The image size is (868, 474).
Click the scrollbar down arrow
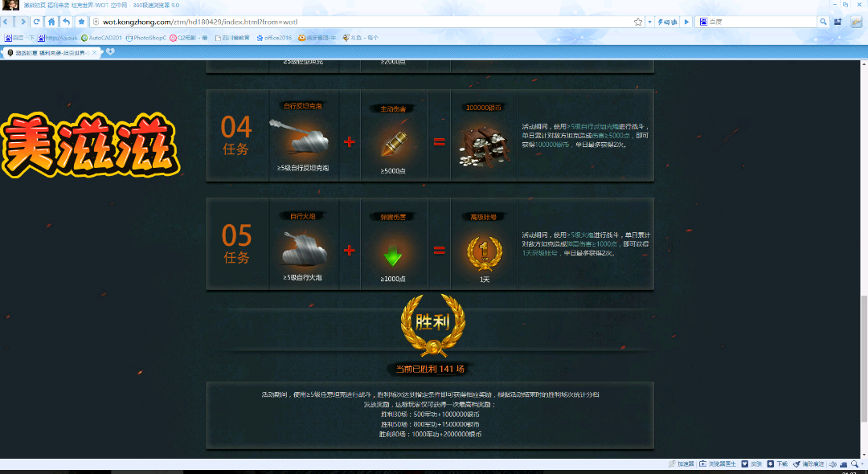(864, 455)
